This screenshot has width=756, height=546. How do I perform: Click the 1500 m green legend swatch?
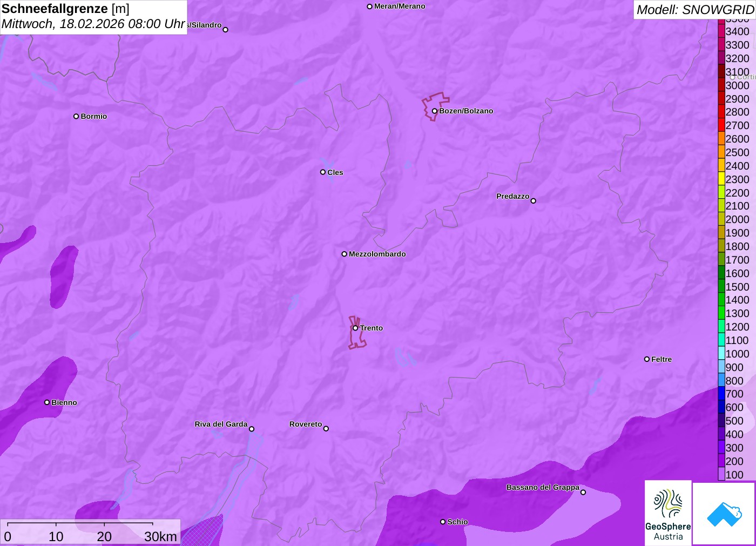(721, 286)
